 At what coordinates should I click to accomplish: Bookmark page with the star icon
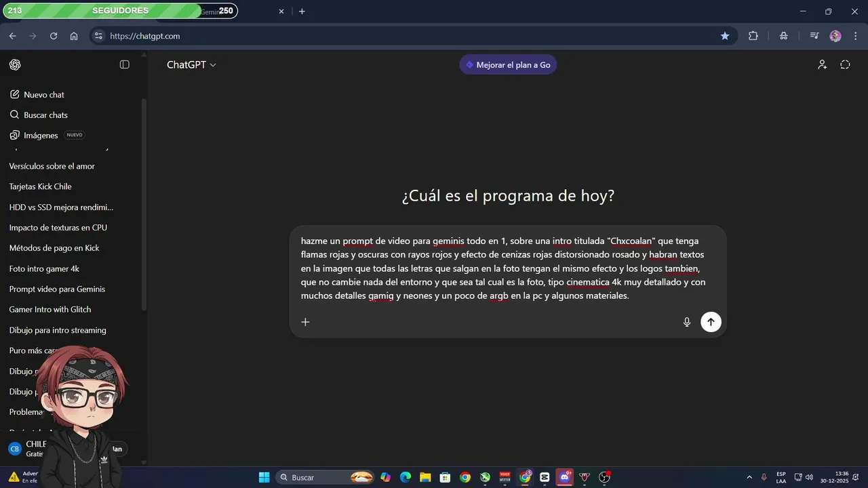coord(725,36)
